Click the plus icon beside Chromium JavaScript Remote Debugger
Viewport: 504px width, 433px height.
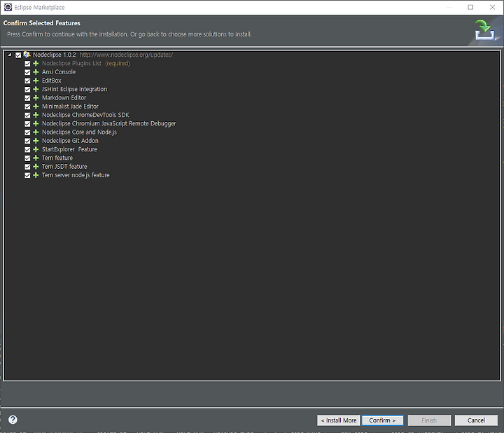pyautogui.click(x=36, y=123)
